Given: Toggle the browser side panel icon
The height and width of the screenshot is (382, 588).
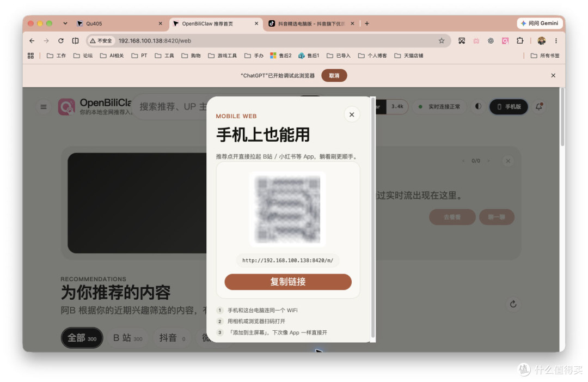Looking at the screenshot, I should pyautogui.click(x=75, y=41).
